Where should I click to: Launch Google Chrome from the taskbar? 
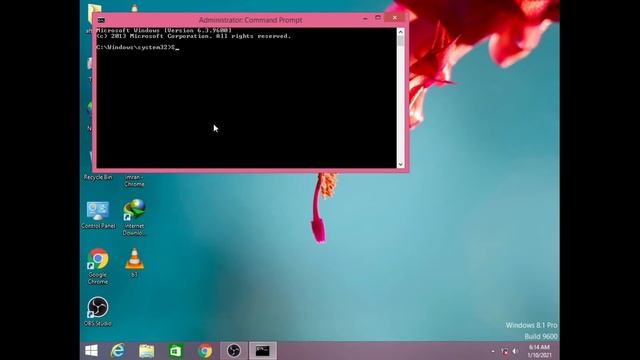tap(205, 351)
